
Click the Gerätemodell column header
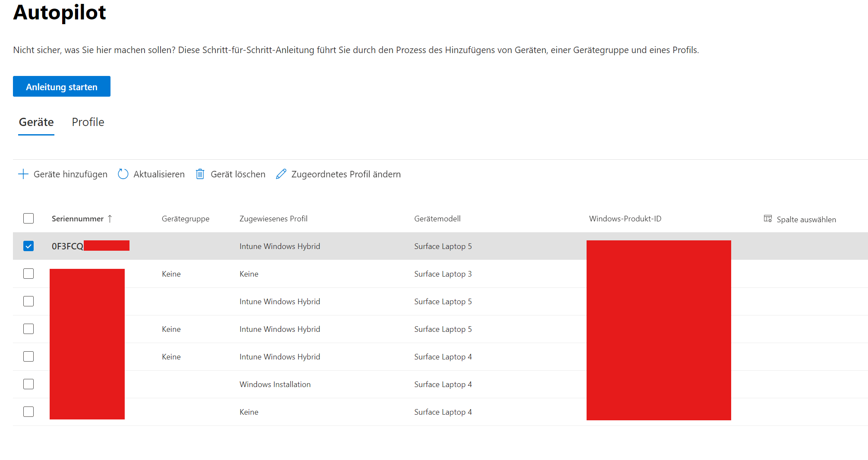(x=437, y=218)
